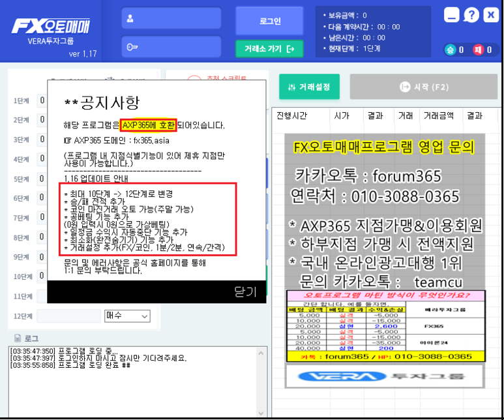
Task: Click the 1단계 amount field
Action: click(x=42, y=100)
